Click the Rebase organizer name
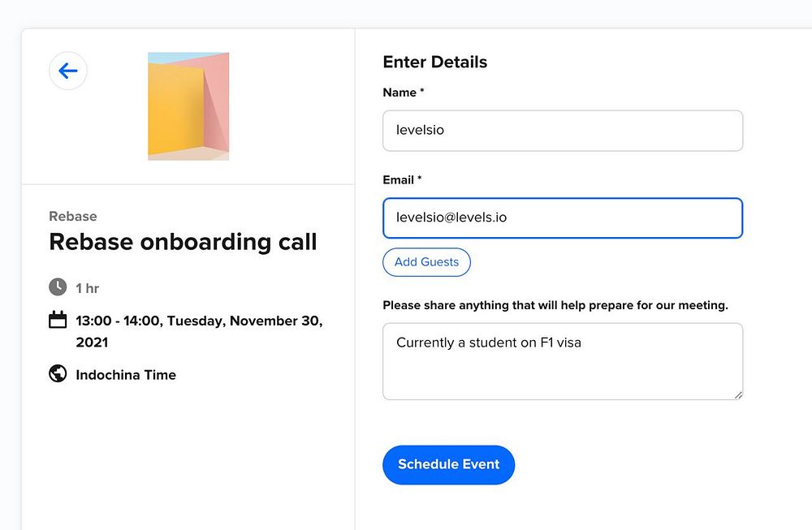The height and width of the screenshot is (530, 812). pos(73,217)
